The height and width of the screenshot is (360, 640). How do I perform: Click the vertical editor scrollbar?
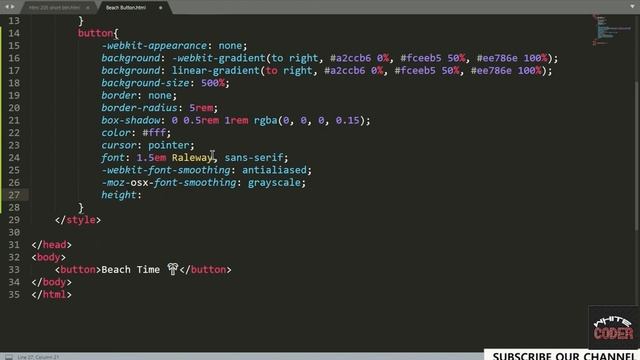pyautogui.click(x=637, y=155)
